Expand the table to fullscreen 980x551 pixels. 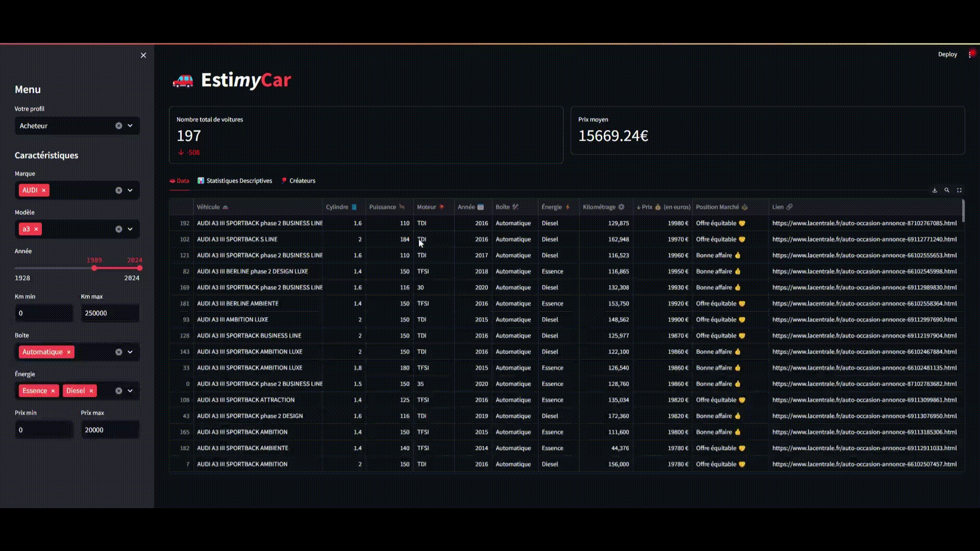[959, 190]
